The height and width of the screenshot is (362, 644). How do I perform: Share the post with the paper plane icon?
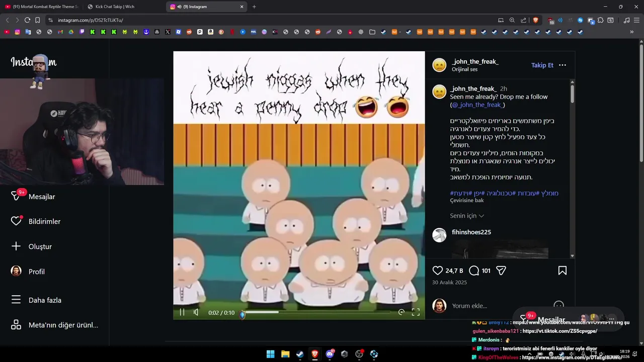(501, 270)
